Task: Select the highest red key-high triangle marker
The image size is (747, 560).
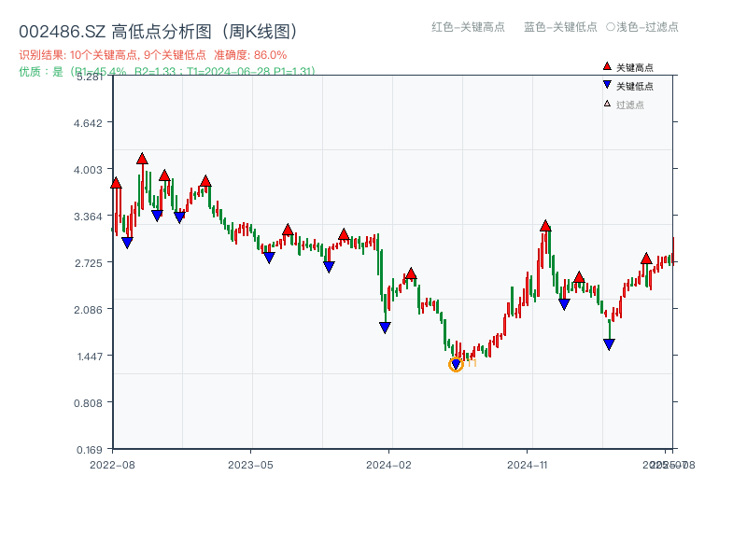Action: coord(142,159)
